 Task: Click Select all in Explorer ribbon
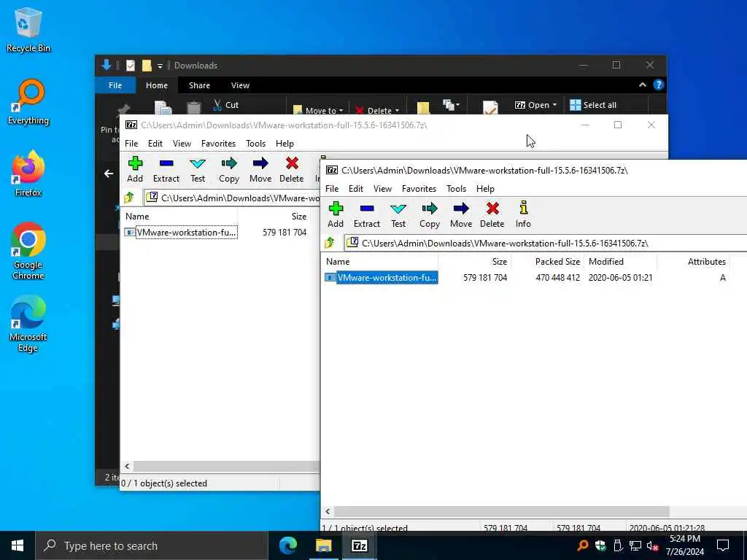593,105
